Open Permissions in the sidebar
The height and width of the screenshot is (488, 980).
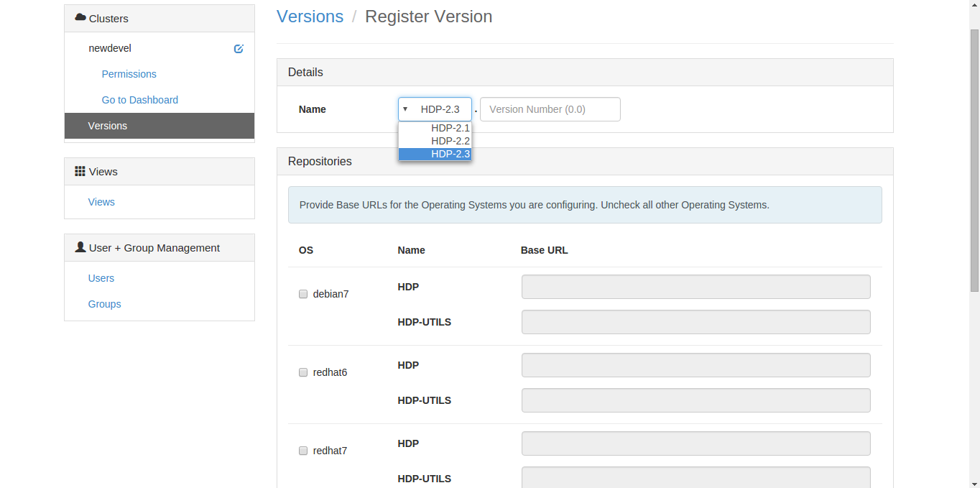point(129,74)
